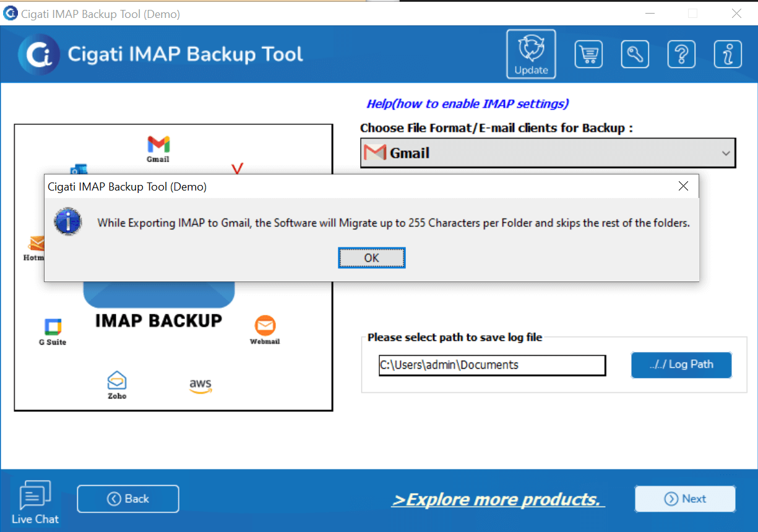Image resolution: width=758 pixels, height=532 pixels.
Task: Click the dialog message about 255 Characters
Action: coord(394,223)
